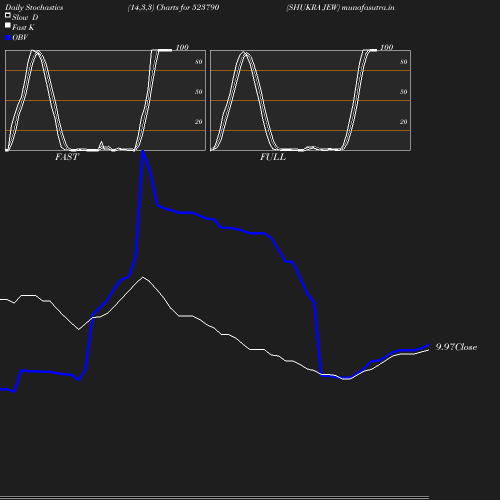Click the Daily Stochastics title text
The height and width of the screenshot is (500, 500).
tap(34, 7)
